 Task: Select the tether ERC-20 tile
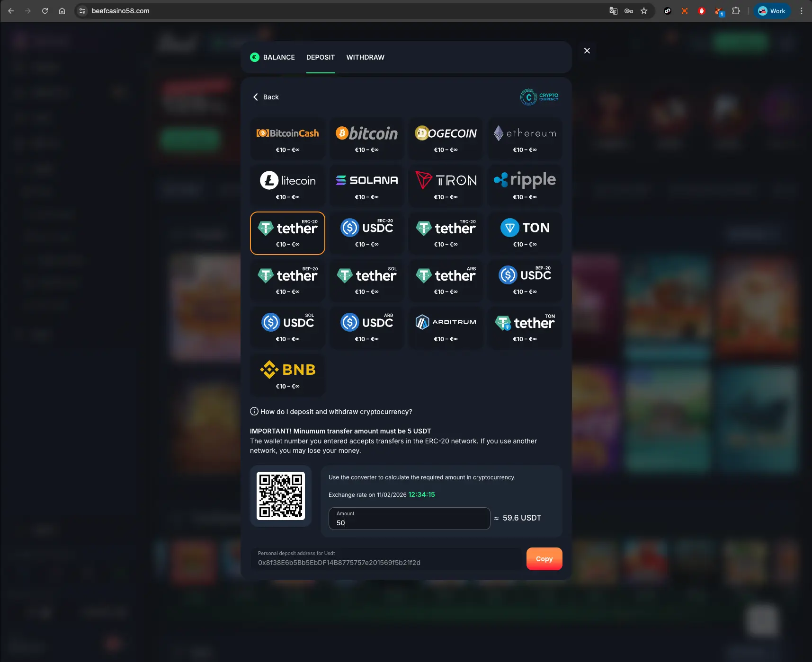tap(287, 233)
